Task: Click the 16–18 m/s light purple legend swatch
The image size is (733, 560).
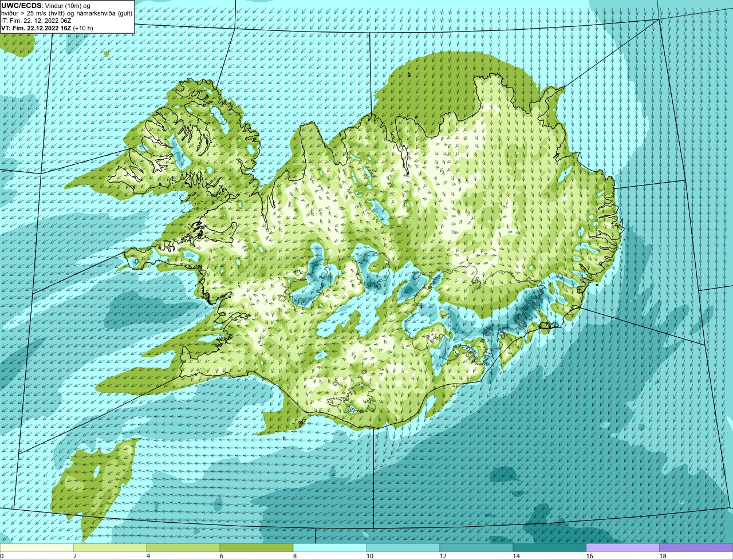Action: (x=623, y=548)
